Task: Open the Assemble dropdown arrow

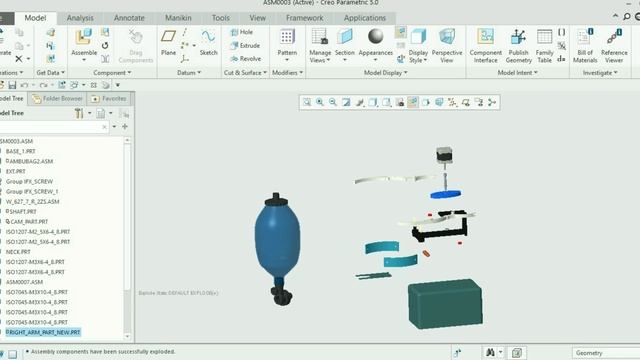Action: [84, 60]
